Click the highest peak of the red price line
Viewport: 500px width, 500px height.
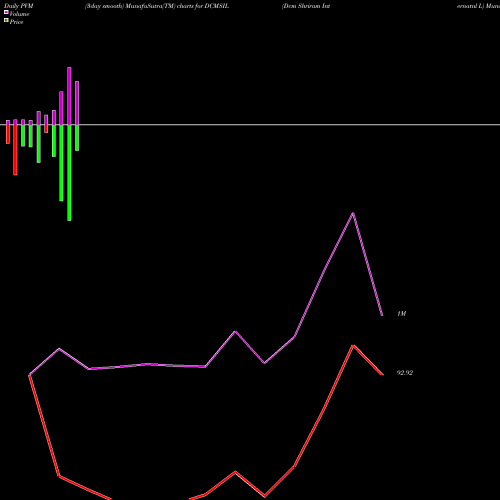coord(353,346)
